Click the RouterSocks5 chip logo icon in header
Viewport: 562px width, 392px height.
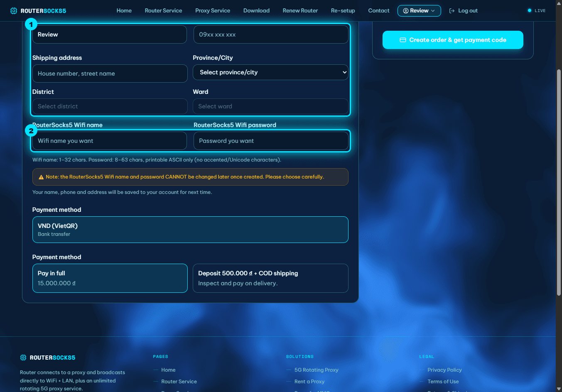(x=14, y=11)
